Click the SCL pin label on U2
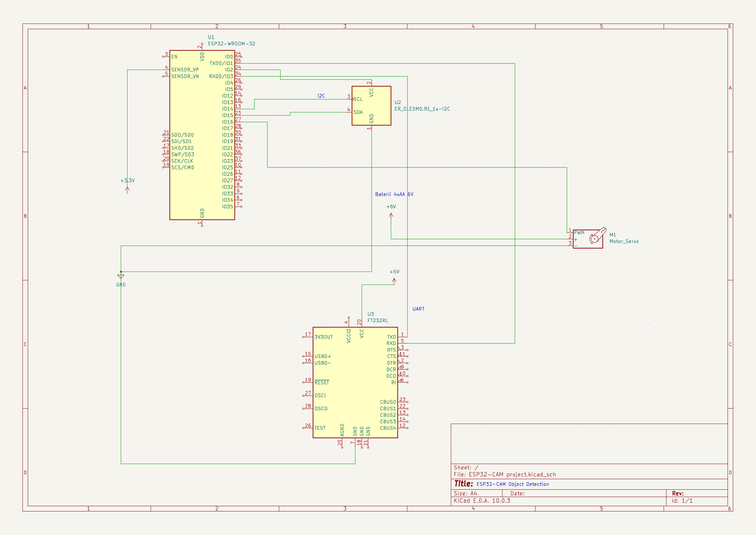756x535 pixels. point(358,99)
